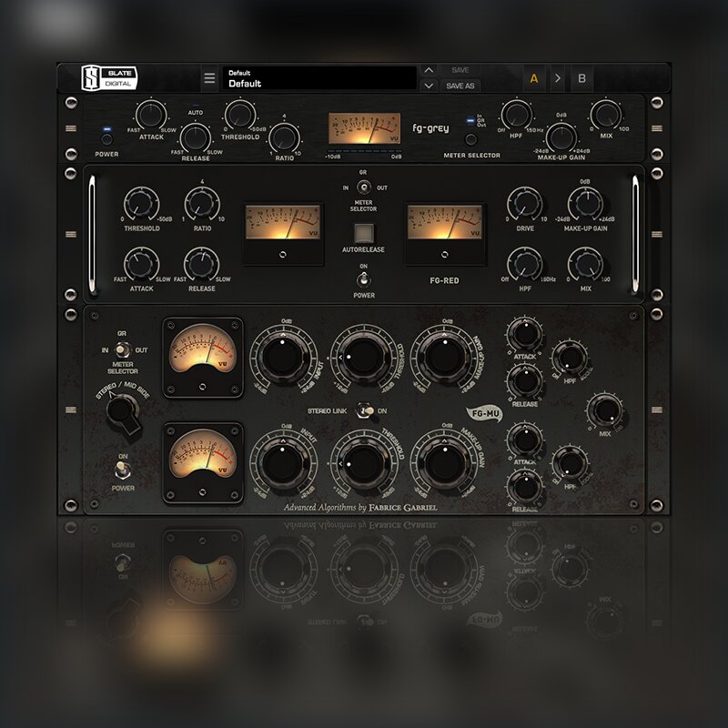Click the upper FG-MU HPF knob

(x=571, y=358)
